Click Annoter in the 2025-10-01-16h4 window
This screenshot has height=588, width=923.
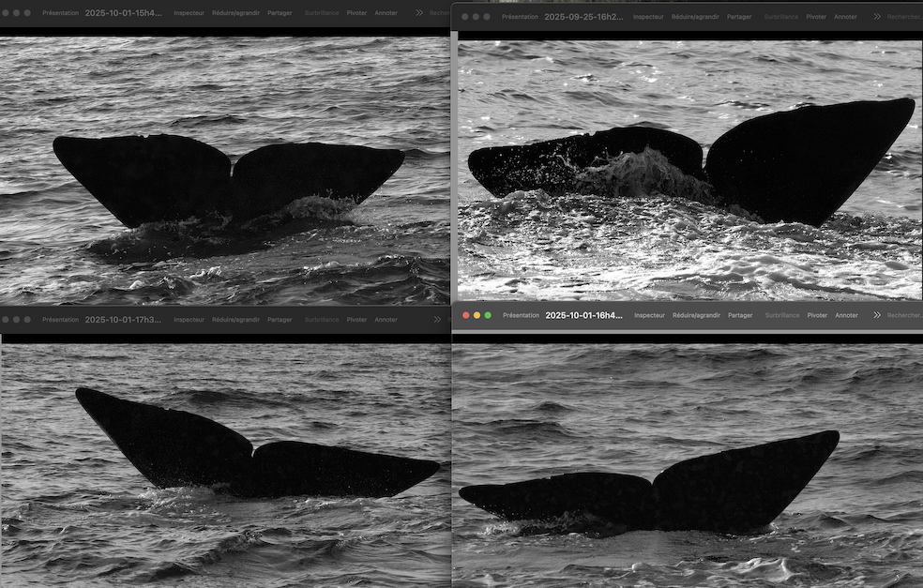pos(846,315)
